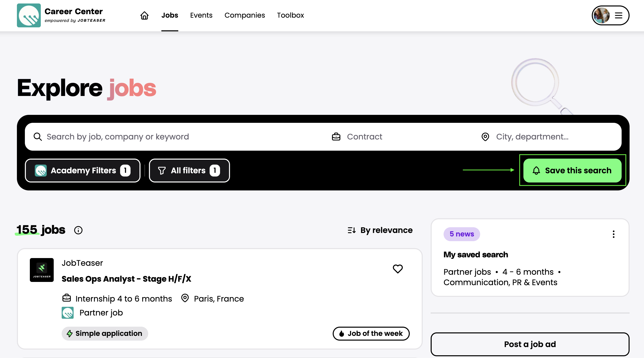The height and width of the screenshot is (358, 644).
Task: Click the briefcase Contract icon
Action: [x=336, y=137]
